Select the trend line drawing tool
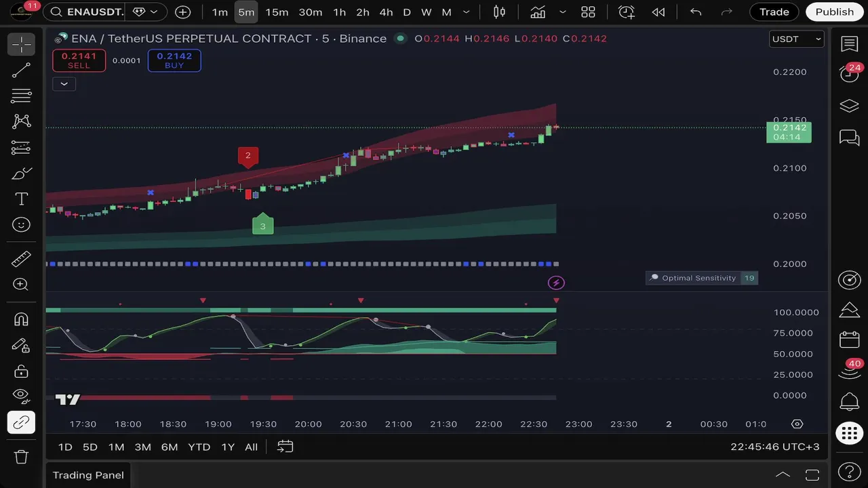Screen dimensions: 868x488 pyautogui.click(x=21, y=70)
